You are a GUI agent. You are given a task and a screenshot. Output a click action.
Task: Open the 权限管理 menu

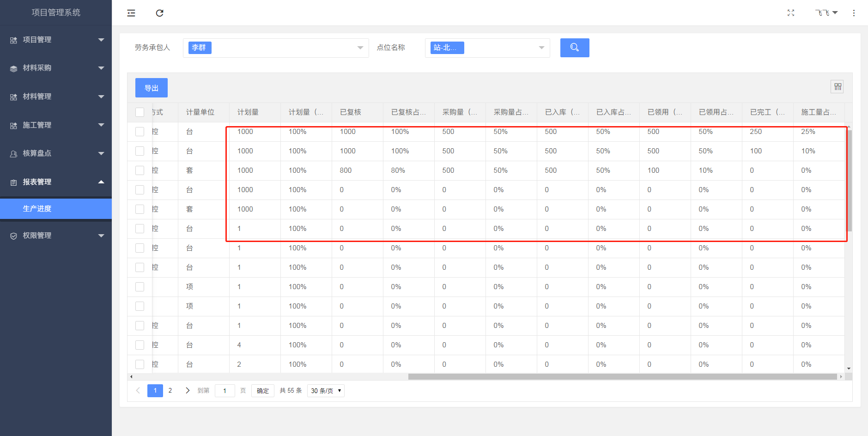(x=56, y=236)
